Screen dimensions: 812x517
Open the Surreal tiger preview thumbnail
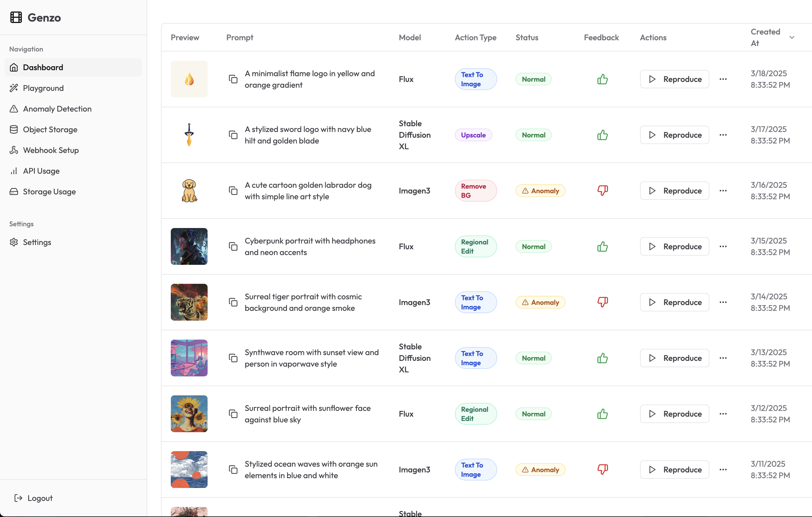pyautogui.click(x=189, y=302)
